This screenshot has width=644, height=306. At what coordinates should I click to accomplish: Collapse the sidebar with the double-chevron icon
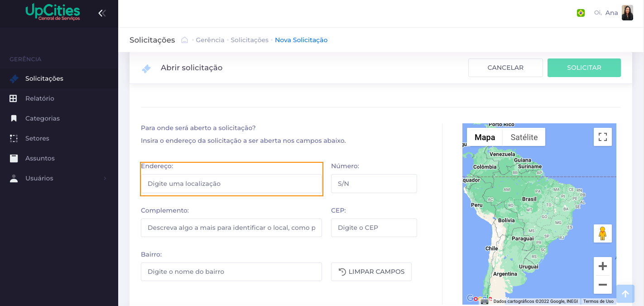(102, 13)
